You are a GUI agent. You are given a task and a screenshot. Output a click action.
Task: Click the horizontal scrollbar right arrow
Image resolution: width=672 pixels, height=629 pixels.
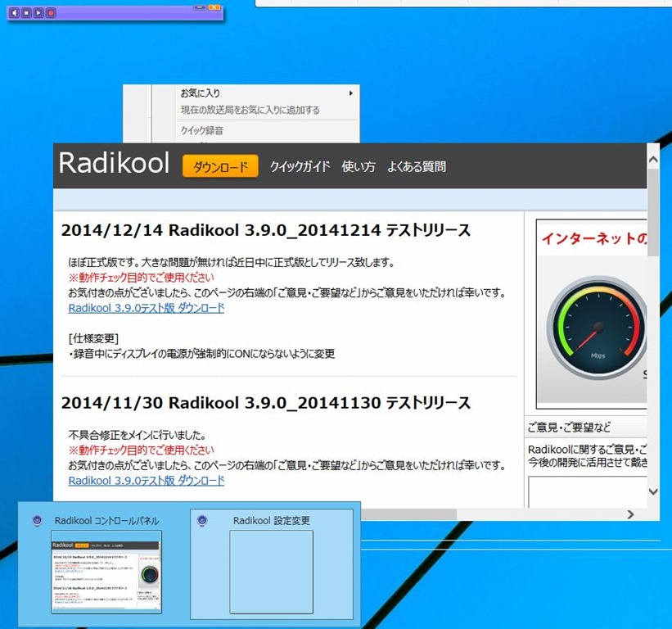click(x=630, y=514)
